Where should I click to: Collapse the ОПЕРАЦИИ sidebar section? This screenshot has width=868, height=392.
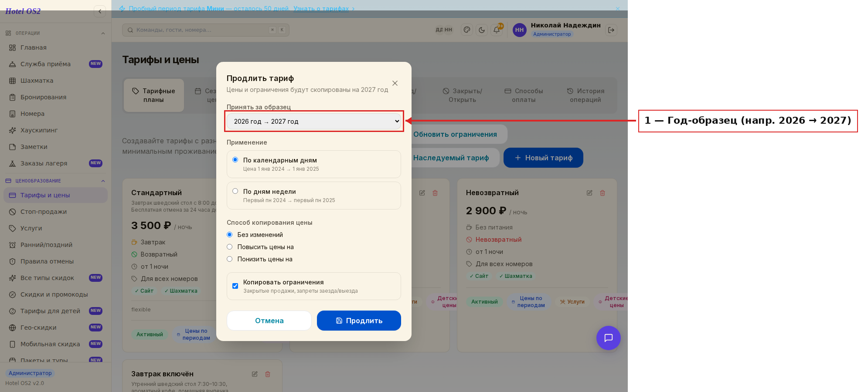click(x=103, y=33)
